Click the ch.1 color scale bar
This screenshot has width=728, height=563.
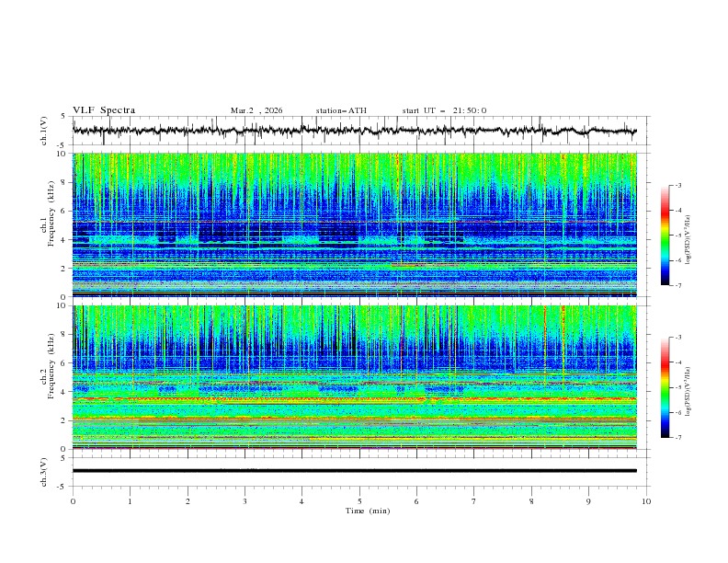coord(665,235)
